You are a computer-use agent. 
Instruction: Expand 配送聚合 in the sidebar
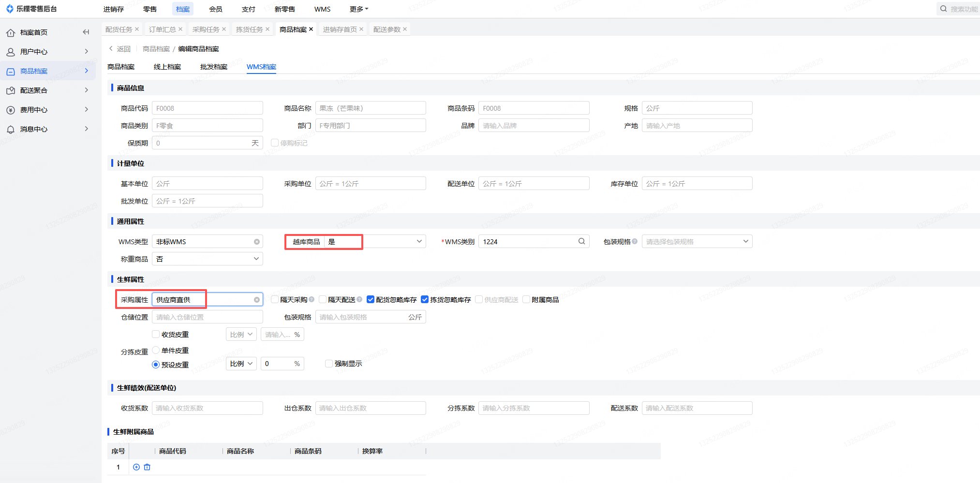(x=87, y=90)
